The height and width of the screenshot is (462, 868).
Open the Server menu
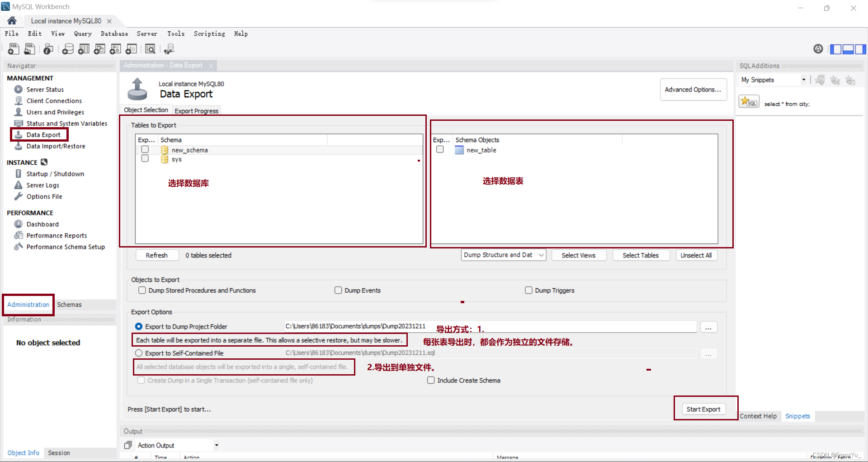pyautogui.click(x=147, y=33)
